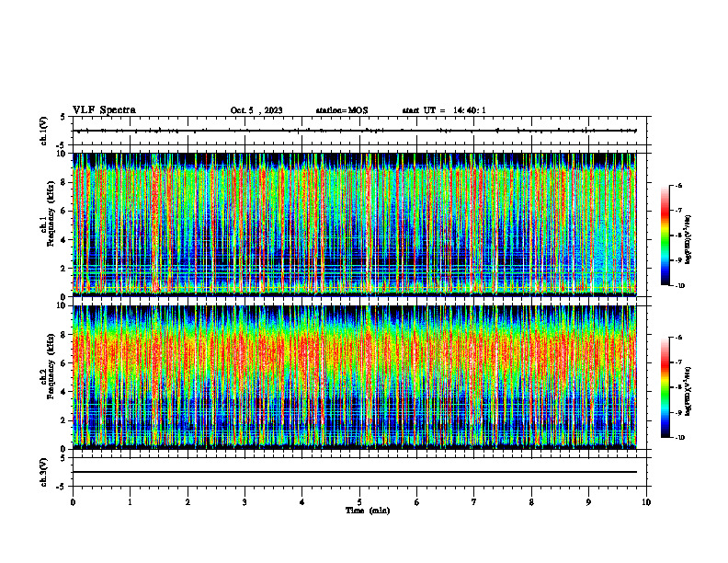
Task: Click the '-10' label on ch.2 colorbar
Action: (679, 437)
